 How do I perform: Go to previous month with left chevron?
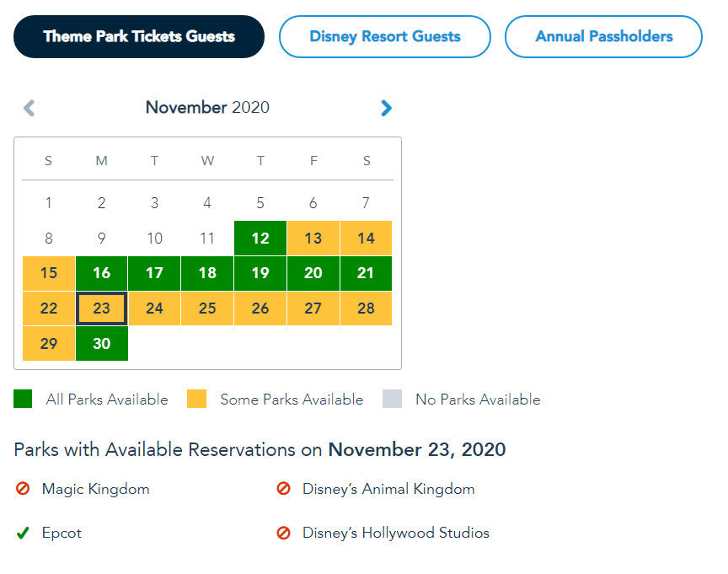pos(29,108)
